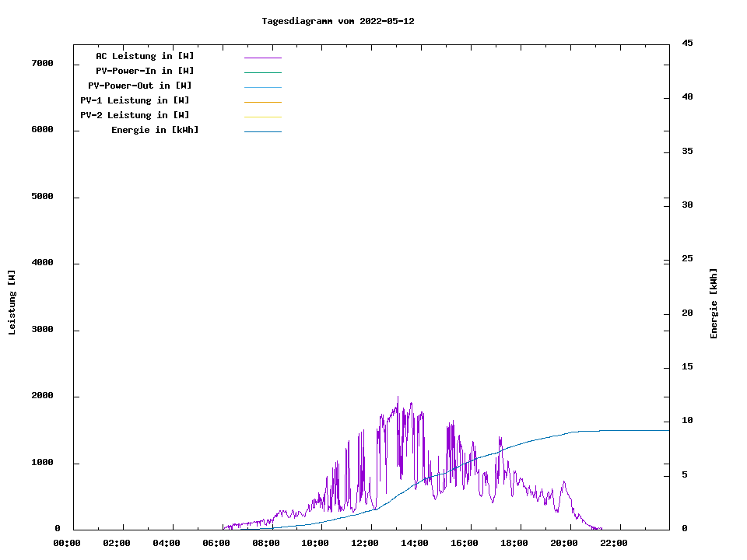Screen dimensions: 747x560
Task: Select the PV-2 Leistung in [W] legend label
Action: (135, 115)
